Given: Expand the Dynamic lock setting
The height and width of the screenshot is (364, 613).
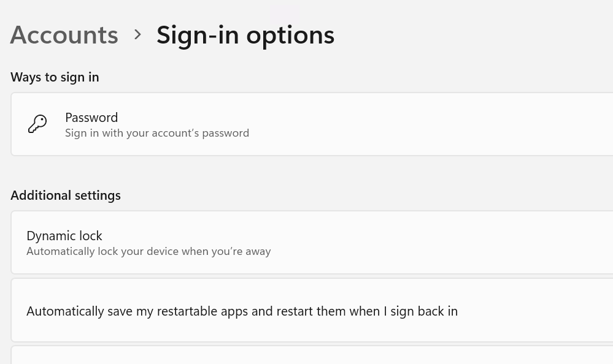Looking at the screenshot, I should pyautogui.click(x=312, y=243).
